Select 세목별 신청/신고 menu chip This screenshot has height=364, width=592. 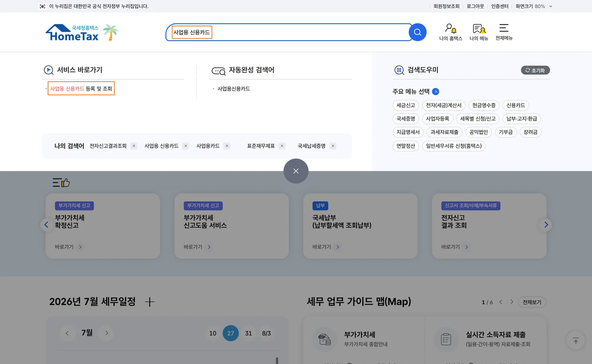(478, 119)
